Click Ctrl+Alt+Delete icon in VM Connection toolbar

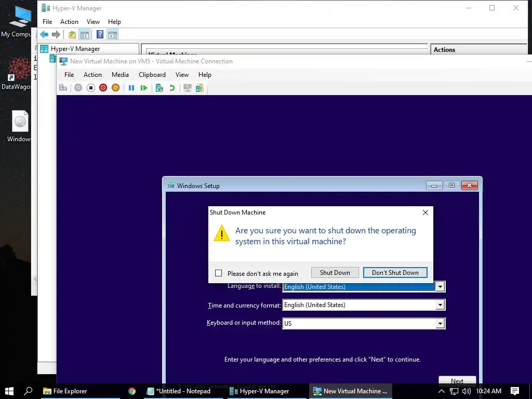(63, 88)
